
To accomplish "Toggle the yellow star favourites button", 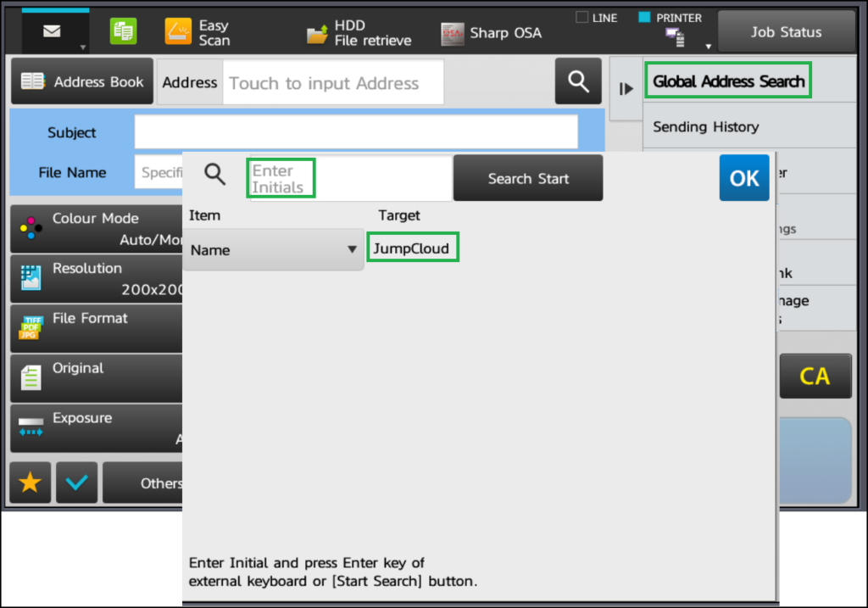I will coord(30,482).
